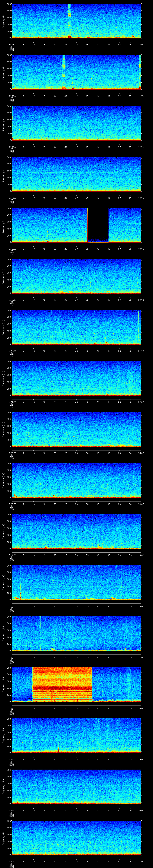Select the 19:00 end time label
Viewport: 153px width, 868px height.
pyautogui.click(x=141, y=249)
